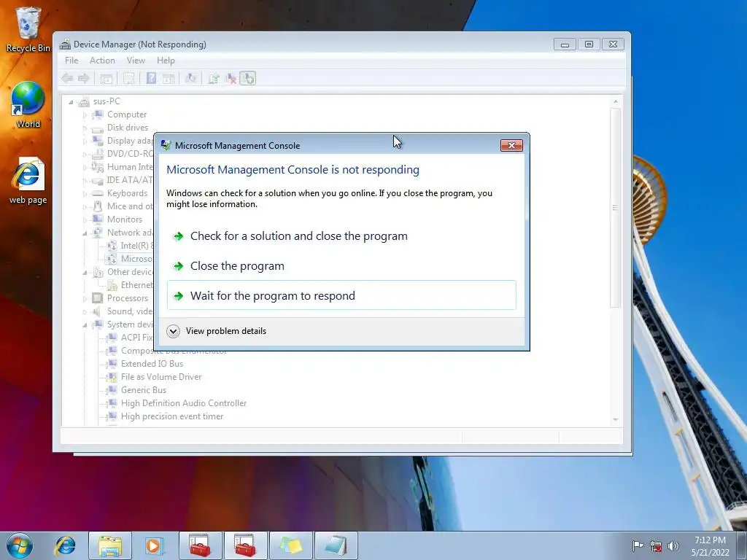This screenshot has height=560, width=747.
Task: Open the Action menu
Action: coord(102,61)
